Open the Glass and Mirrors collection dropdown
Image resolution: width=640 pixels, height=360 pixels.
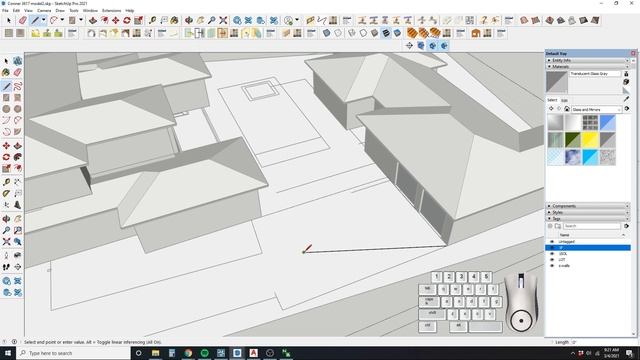point(596,109)
